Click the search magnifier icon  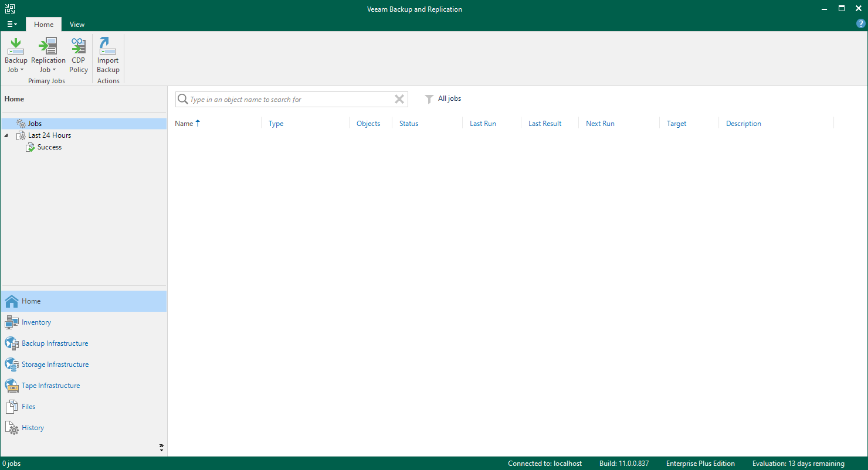point(182,100)
